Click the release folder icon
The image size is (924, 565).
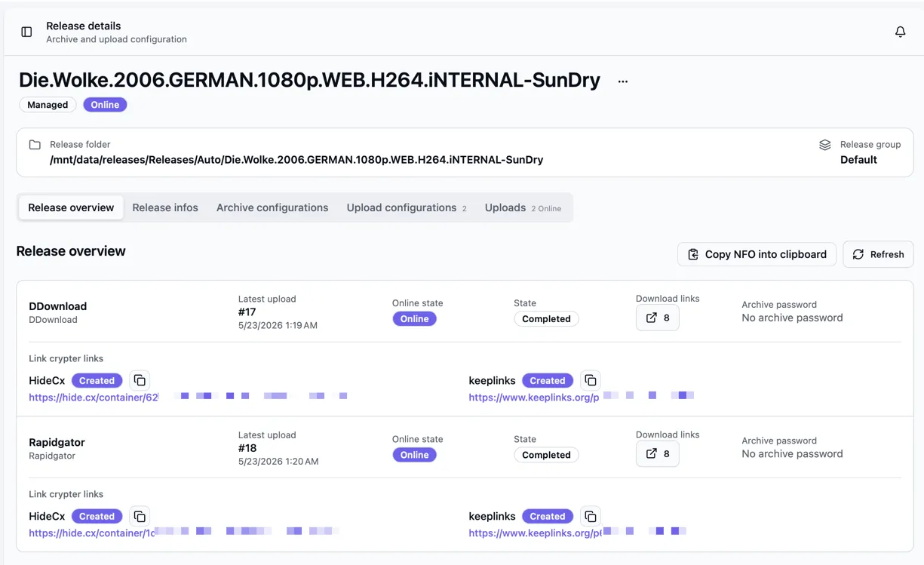(35, 145)
